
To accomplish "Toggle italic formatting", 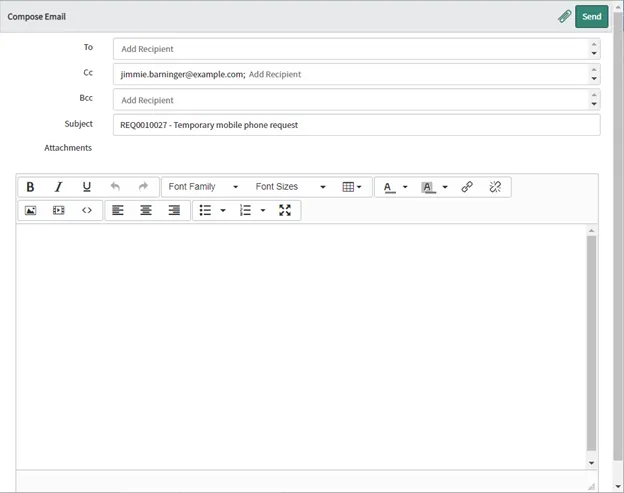I will click(x=58, y=187).
